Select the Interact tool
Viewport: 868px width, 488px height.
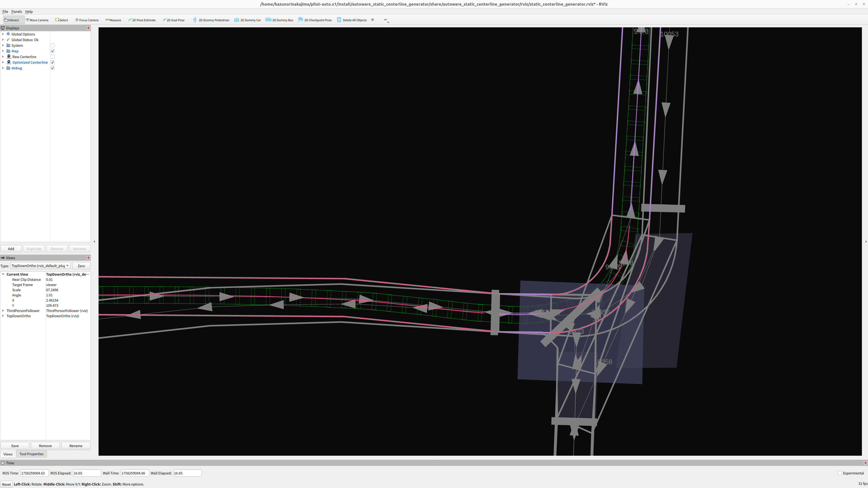click(x=12, y=20)
